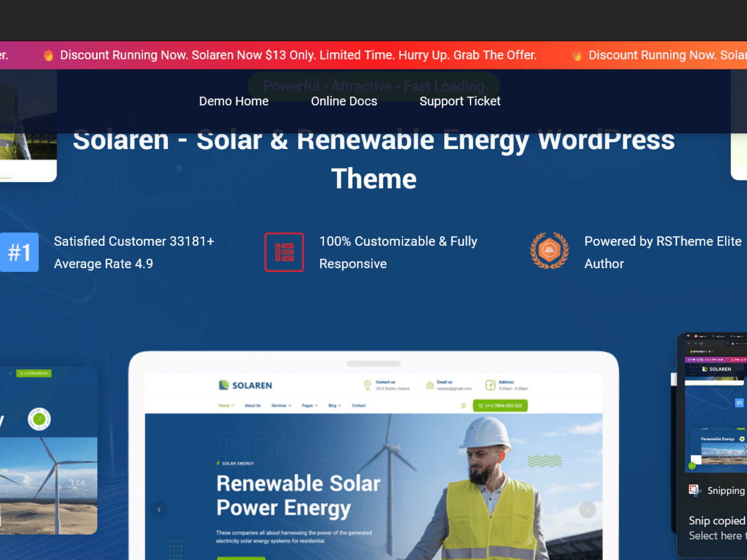
Task: Expand the Home dropdown in preview
Action: point(226,405)
